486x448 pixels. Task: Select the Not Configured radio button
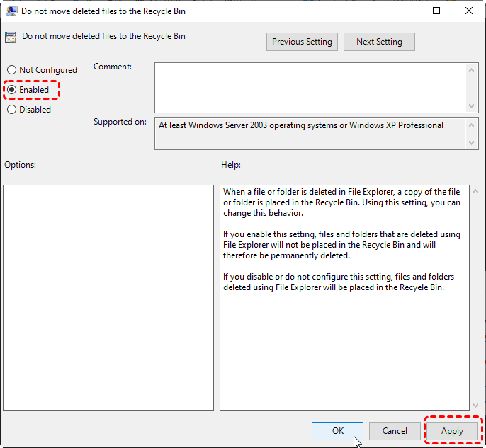pyautogui.click(x=11, y=70)
